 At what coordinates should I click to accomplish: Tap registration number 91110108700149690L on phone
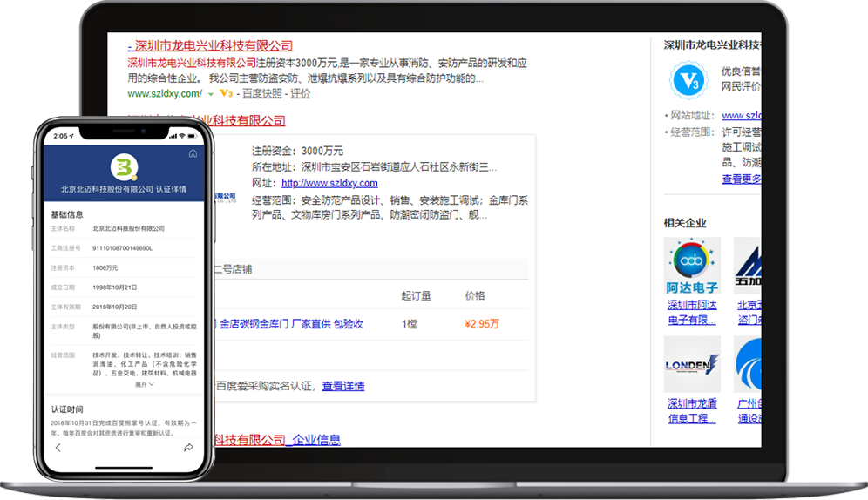click(122, 248)
